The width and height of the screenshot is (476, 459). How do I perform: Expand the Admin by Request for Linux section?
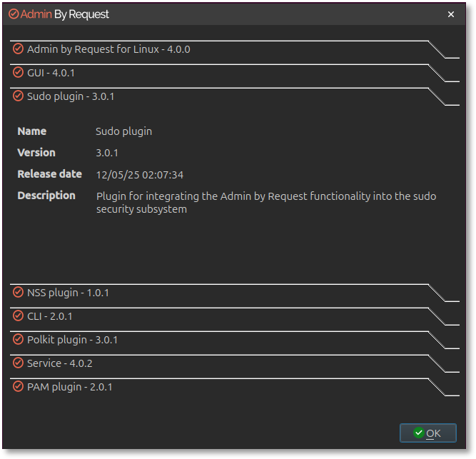click(108, 50)
